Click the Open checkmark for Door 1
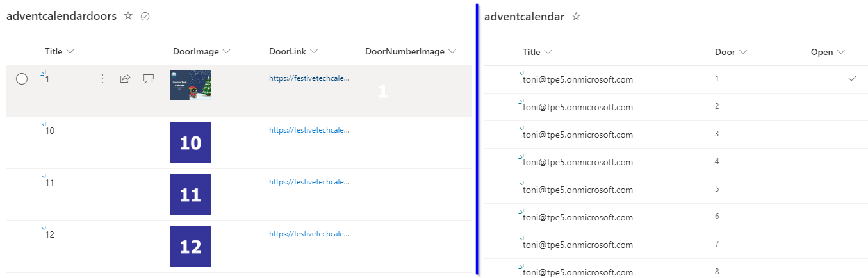The image size is (868, 278). (852, 78)
